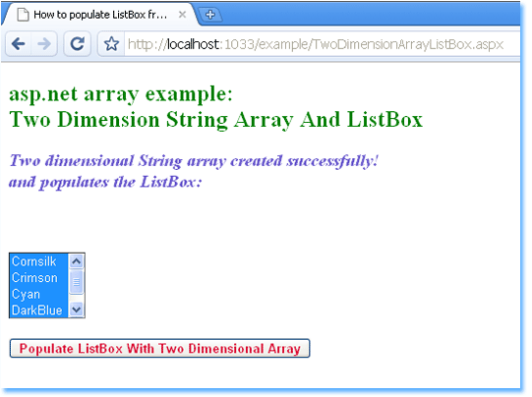Select DarkBlue in the ListBox
The width and height of the screenshot is (532, 397).
point(38,310)
